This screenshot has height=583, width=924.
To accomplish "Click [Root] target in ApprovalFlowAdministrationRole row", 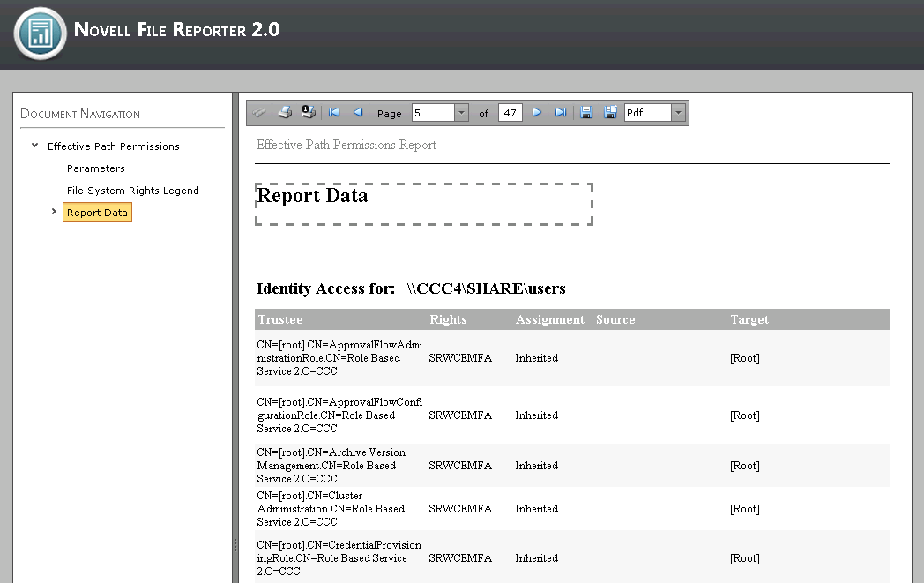I will pos(745,358).
